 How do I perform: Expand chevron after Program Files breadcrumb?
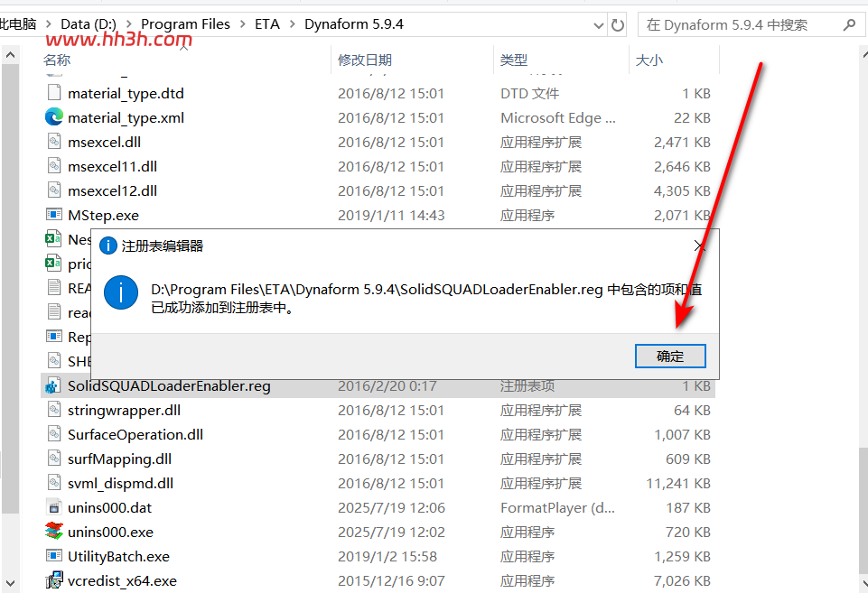pyautogui.click(x=242, y=24)
